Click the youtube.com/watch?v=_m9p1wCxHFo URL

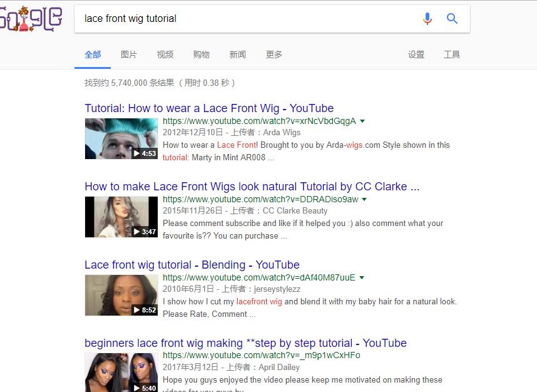click(262, 355)
